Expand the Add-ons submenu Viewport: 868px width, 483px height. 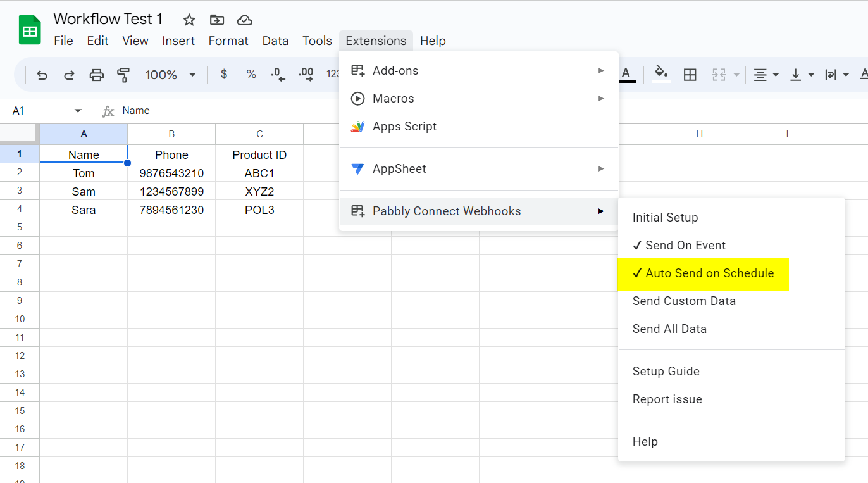(479, 70)
